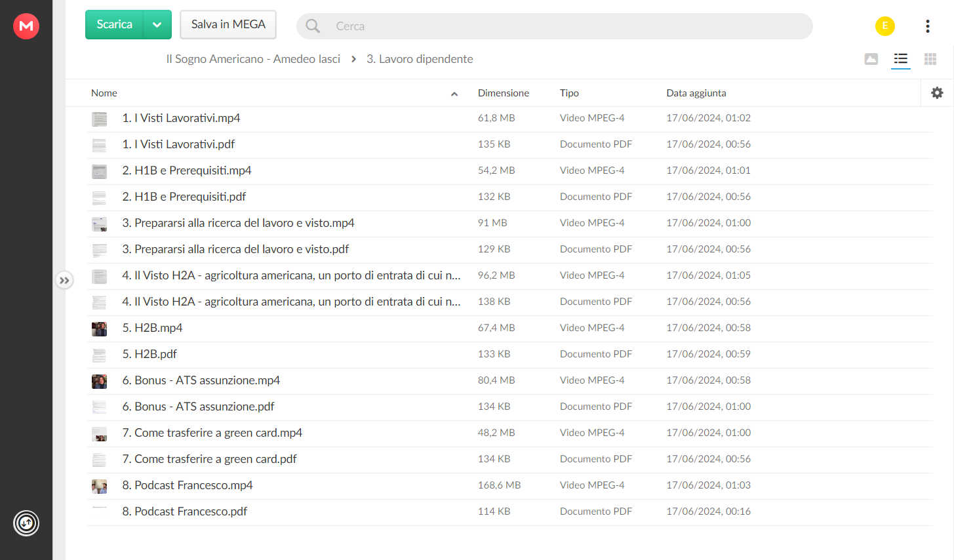Click the 91 MB size cell
The width and height of the screenshot is (954, 560).
(x=492, y=223)
